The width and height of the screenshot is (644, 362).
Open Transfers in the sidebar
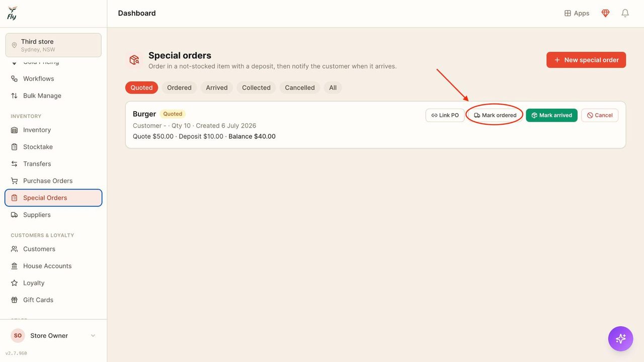click(53, 164)
